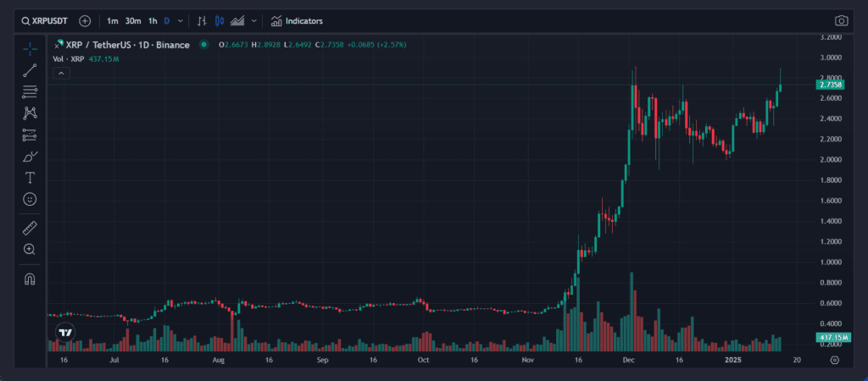
Task: Open chart settings gear at bottom right
Action: [835, 360]
